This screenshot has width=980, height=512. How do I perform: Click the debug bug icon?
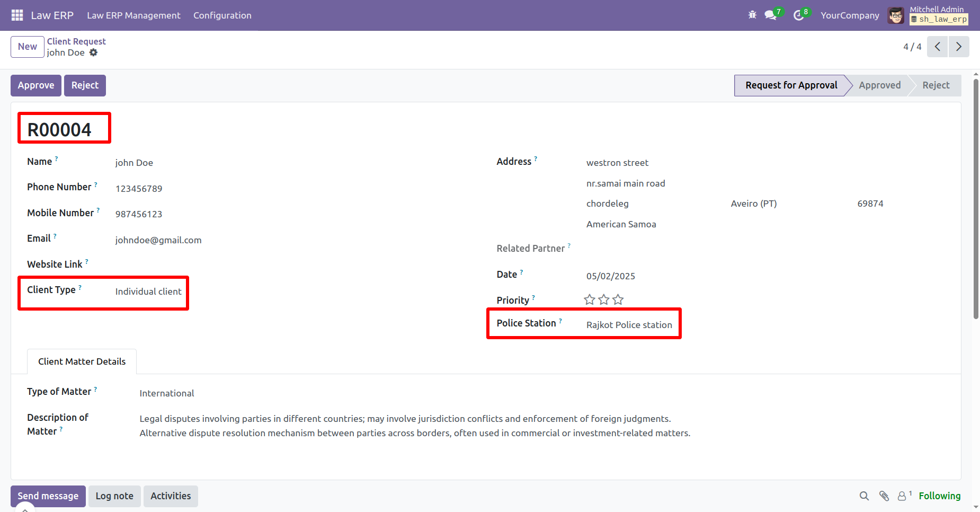[752, 15]
